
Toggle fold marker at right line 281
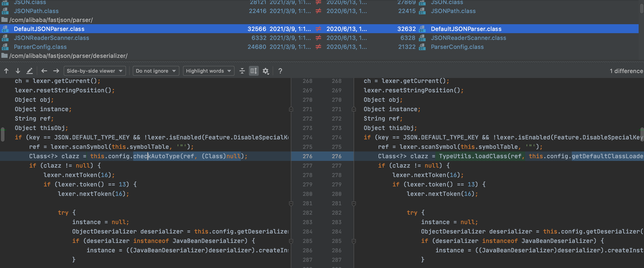click(x=353, y=203)
